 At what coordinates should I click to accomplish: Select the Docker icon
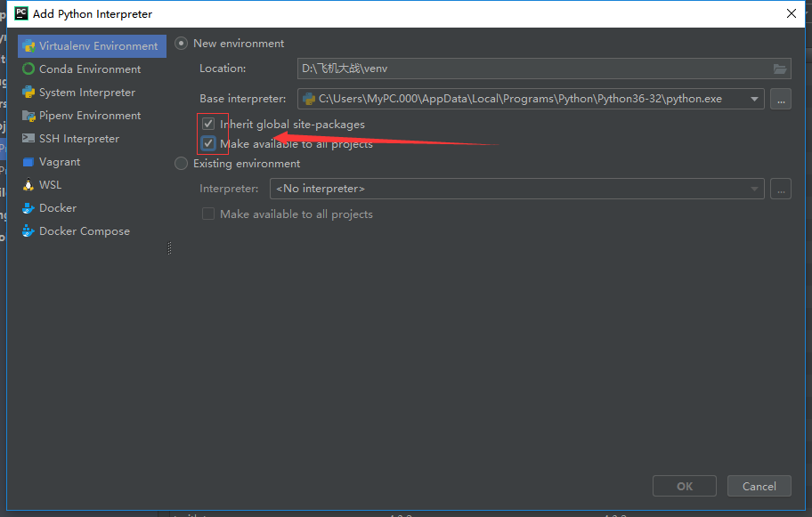(28, 207)
